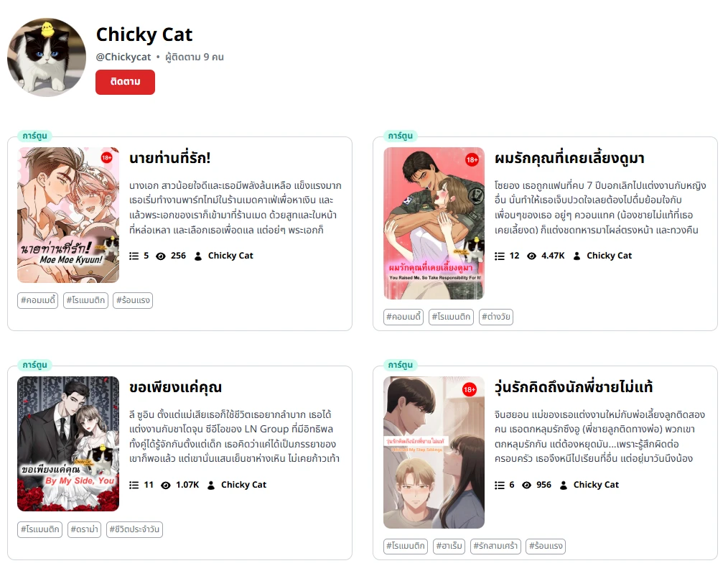Open the ขอเพียงแค่คุณ cover thumbnail
Viewport: 728px width, 576px height.
click(68, 444)
